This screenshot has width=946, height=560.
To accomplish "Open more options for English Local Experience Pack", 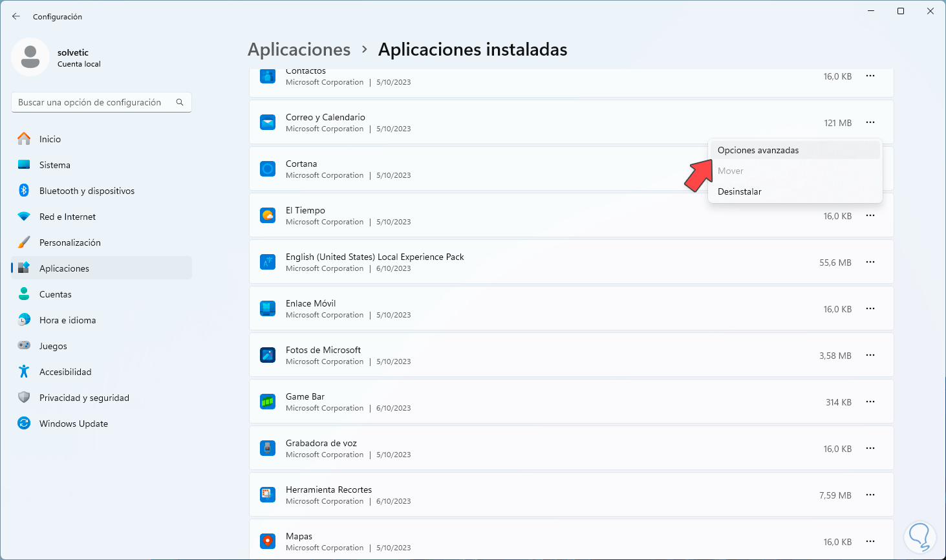I will pos(870,262).
